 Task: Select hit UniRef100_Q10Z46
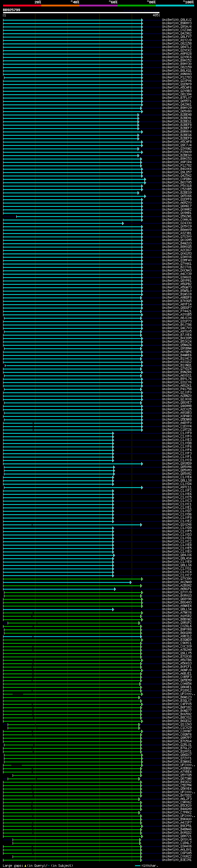point(177,525)
